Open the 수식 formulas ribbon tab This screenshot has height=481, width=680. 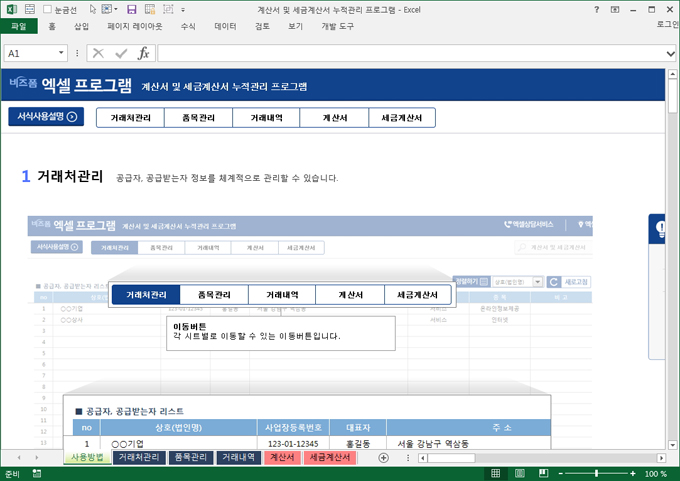point(188,26)
